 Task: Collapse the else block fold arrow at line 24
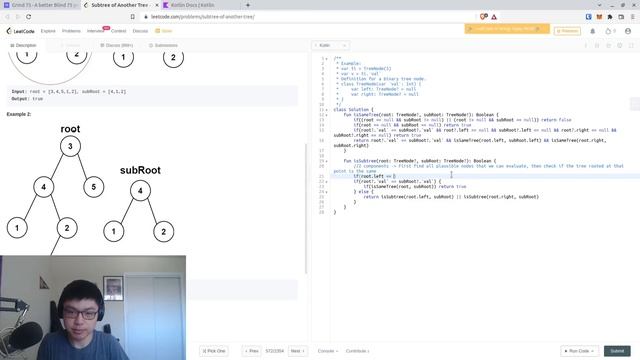[x=327, y=192]
